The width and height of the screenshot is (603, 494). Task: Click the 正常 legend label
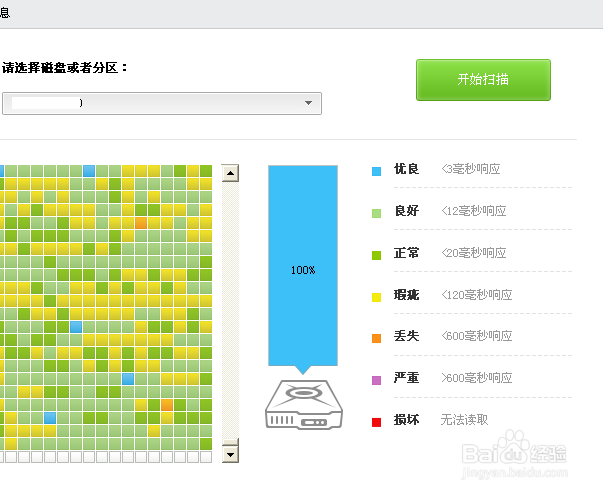coord(406,253)
